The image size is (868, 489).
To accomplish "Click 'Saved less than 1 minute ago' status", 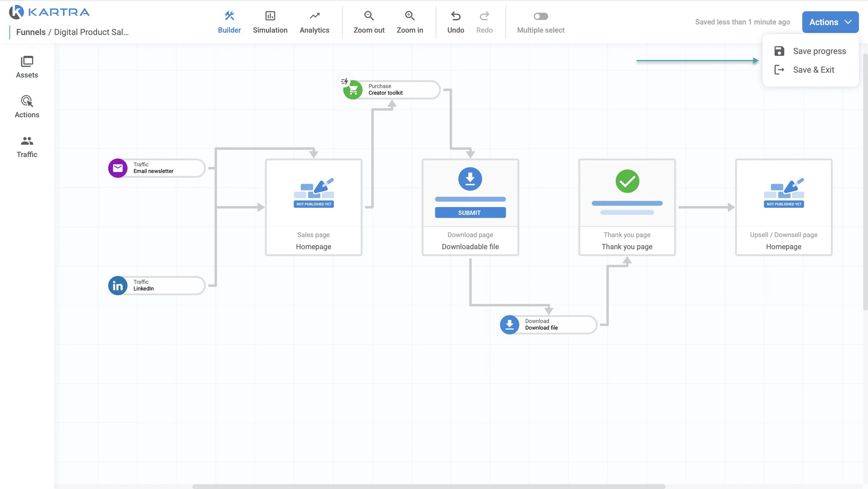I will 743,22.
